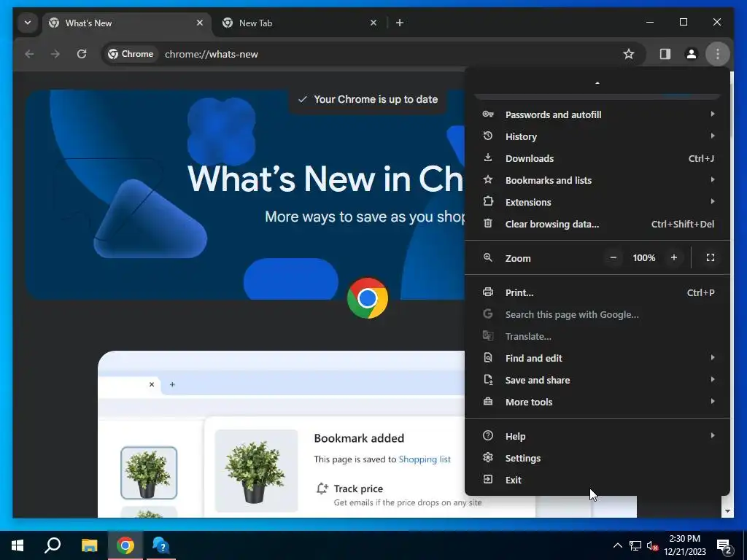
Task: Select Print from the menu
Action: pyautogui.click(x=597, y=293)
